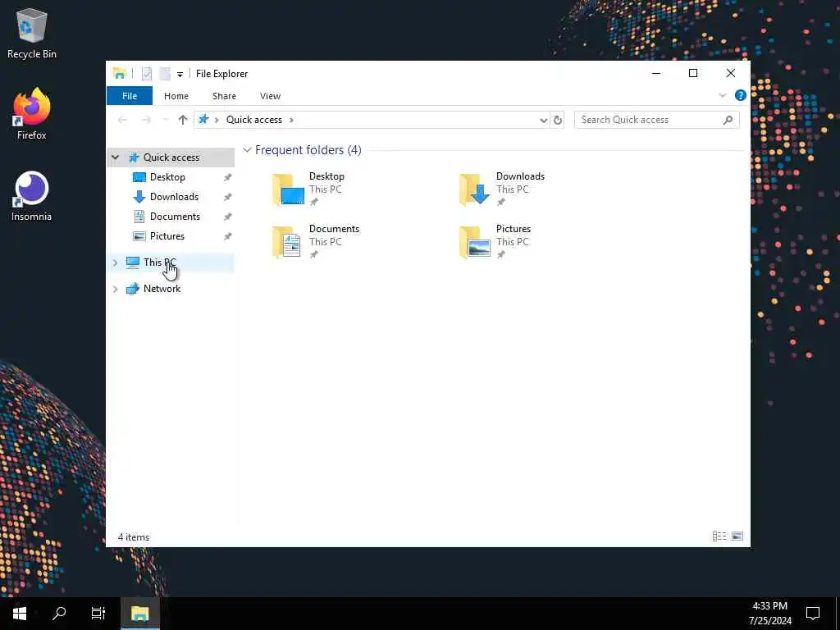The height and width of the screenshot is (630, 840).
Task: Select Documents folder in Frequent folders
Action: coord(316,242)
